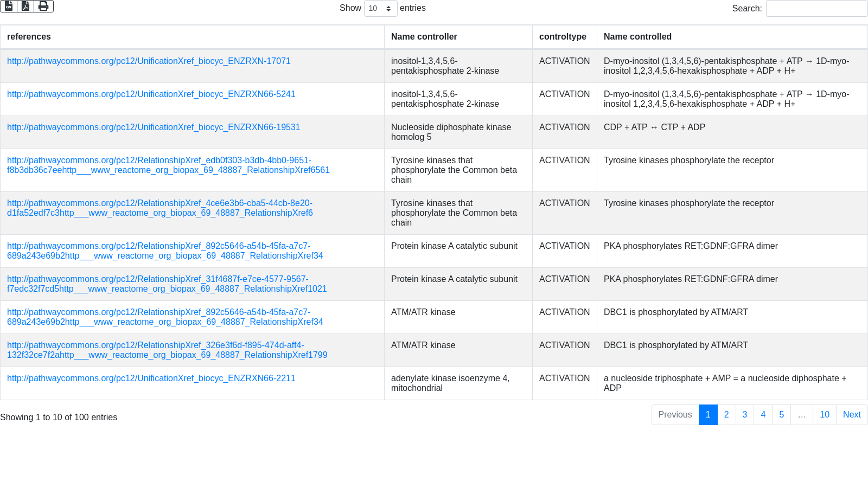This screenshot has width=868, height=488.
Task: Open the RelationshipXref1799 reactome link
Action: [x=167, y=350]
